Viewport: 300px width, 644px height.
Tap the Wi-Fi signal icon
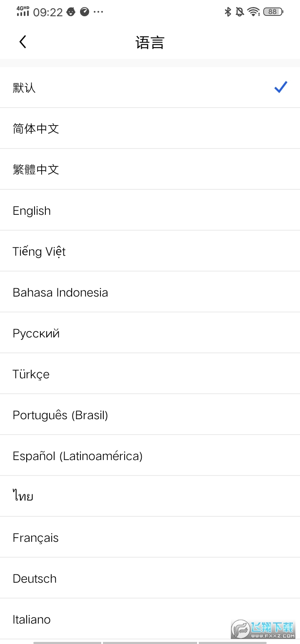pyautogui.click(x=253, y=12)
